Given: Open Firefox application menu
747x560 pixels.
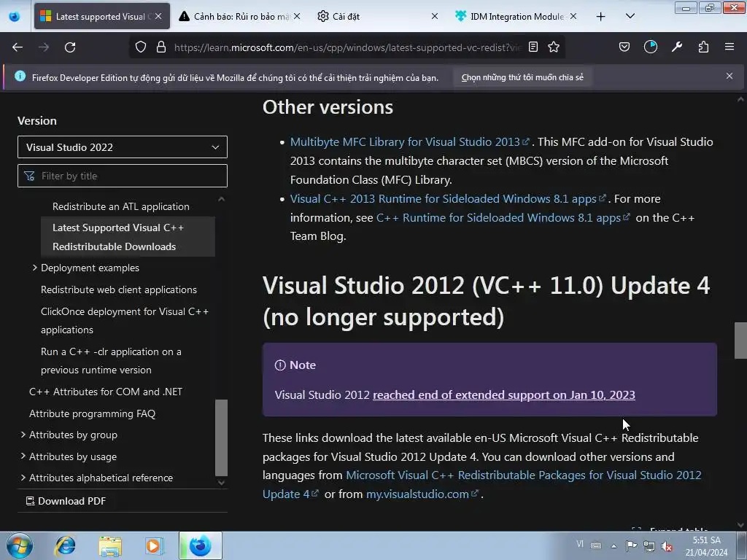Looking at the screenshot, I should pyautogui.click(x=729, y=47).
